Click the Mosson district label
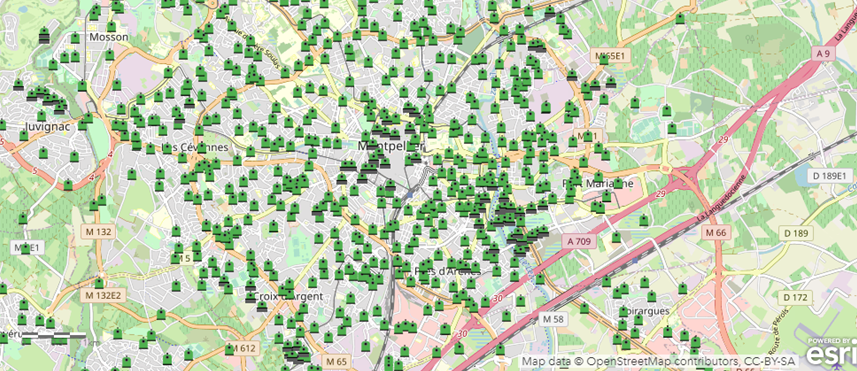The image size is (857, 371). tap(109, 37)
